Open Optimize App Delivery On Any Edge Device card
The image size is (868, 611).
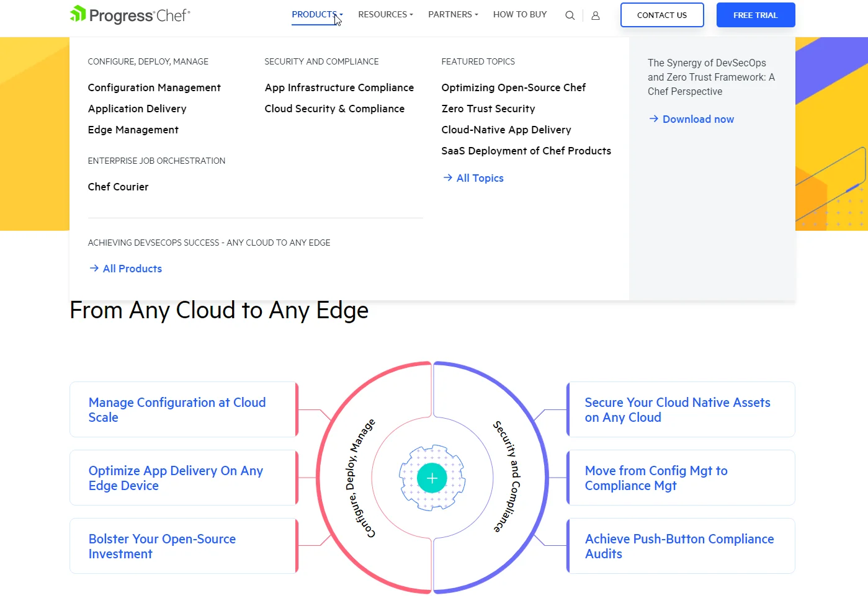184,478
